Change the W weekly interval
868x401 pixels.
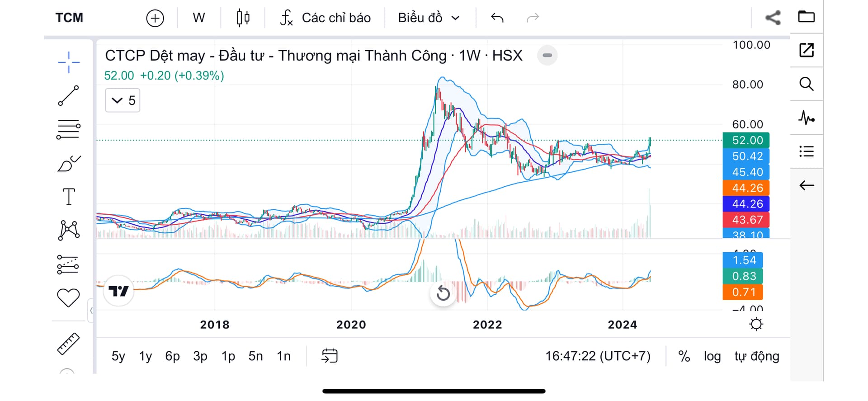click(199, 18)
